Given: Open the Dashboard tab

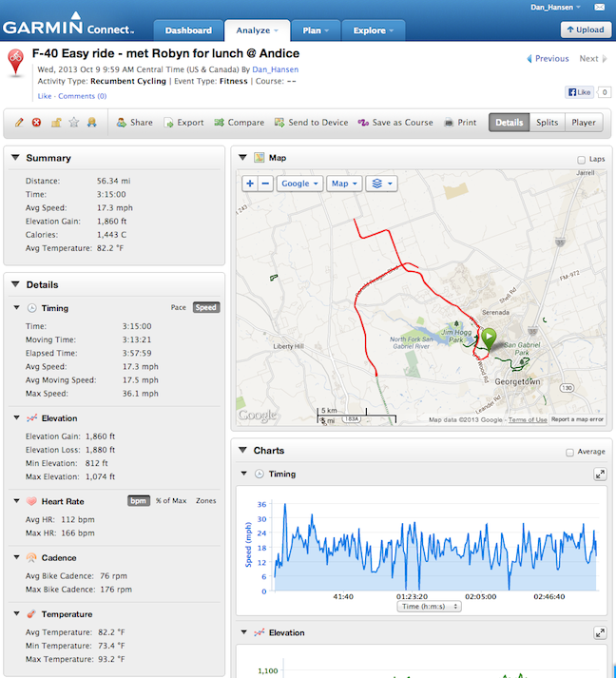Looking at the screenshot, I should pos(188,30).
